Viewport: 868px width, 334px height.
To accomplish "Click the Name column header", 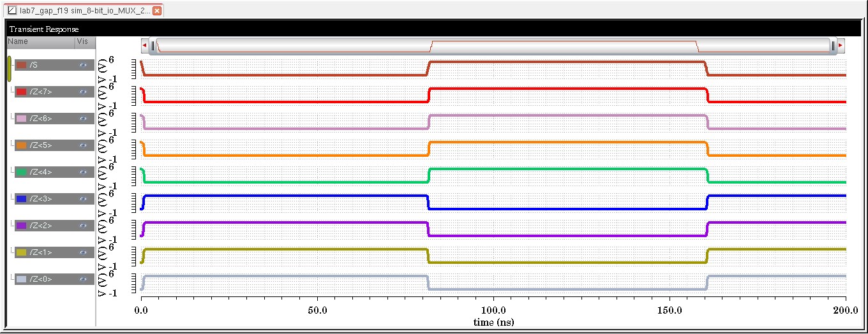I will pos(40,41).
